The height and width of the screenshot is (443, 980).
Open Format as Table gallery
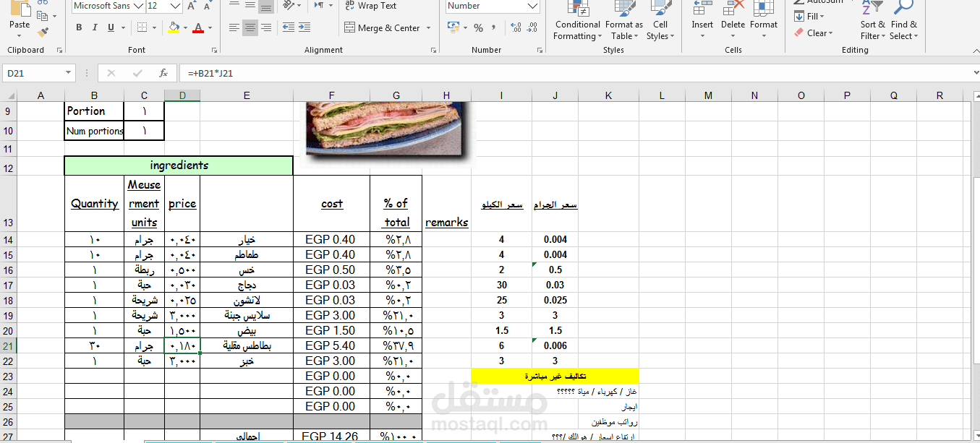point(623,20)
